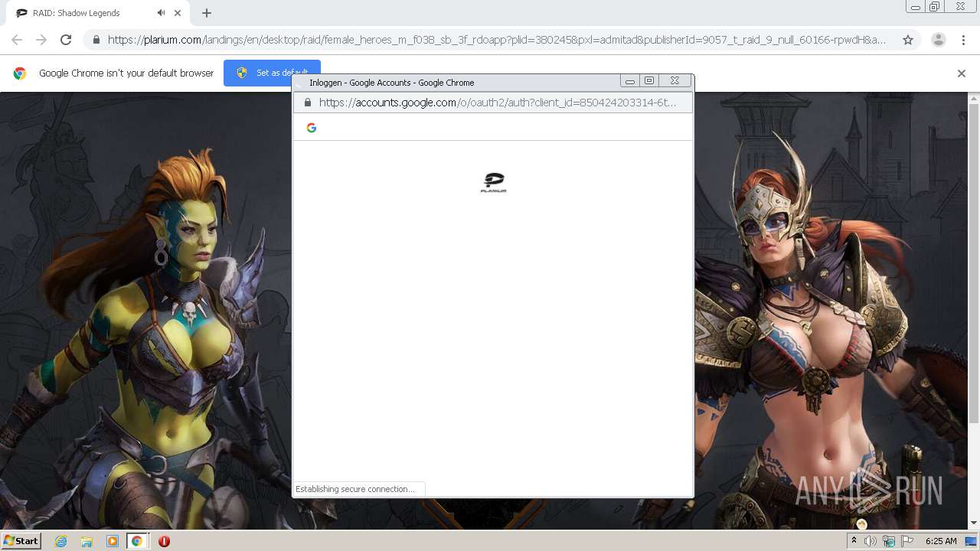Maximize the Google Accounts popup window
Image resolution: width=980 pixels, height=551 pixels.
649,80
